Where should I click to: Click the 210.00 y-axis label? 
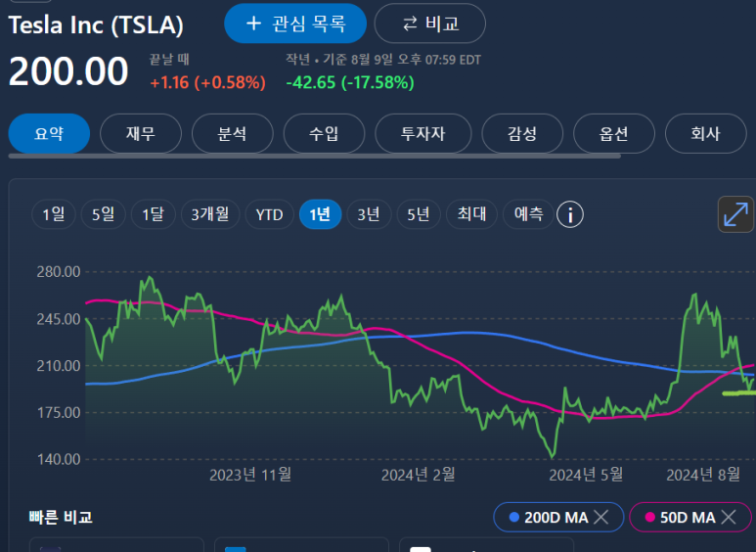point(59,366)
